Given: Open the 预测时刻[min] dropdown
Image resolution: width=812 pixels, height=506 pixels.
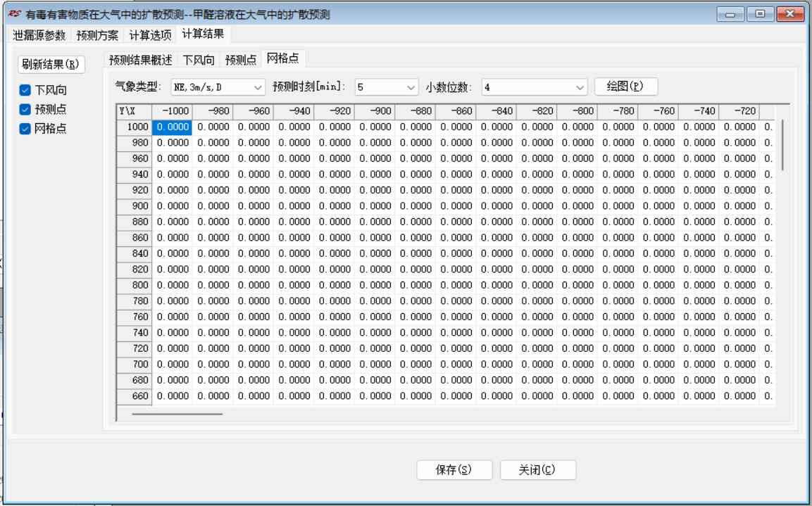Looking at the screenshot, I should click(387, 87).
